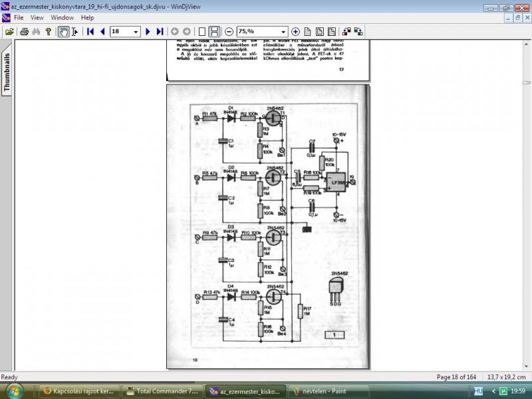The height and width of the screenshot is (399, 532).
Task: Click the second zoom page icon after the plus button
Action: tap(320, 31)
